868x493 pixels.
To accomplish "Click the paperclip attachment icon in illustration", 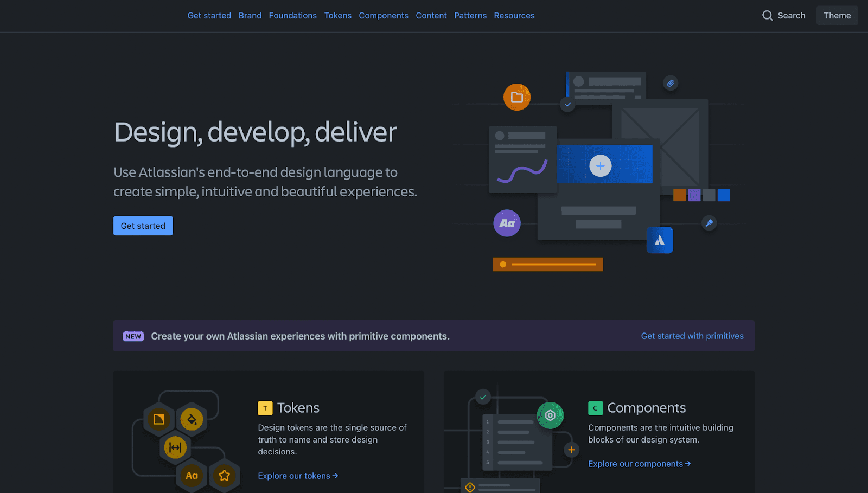I will 671,83.
